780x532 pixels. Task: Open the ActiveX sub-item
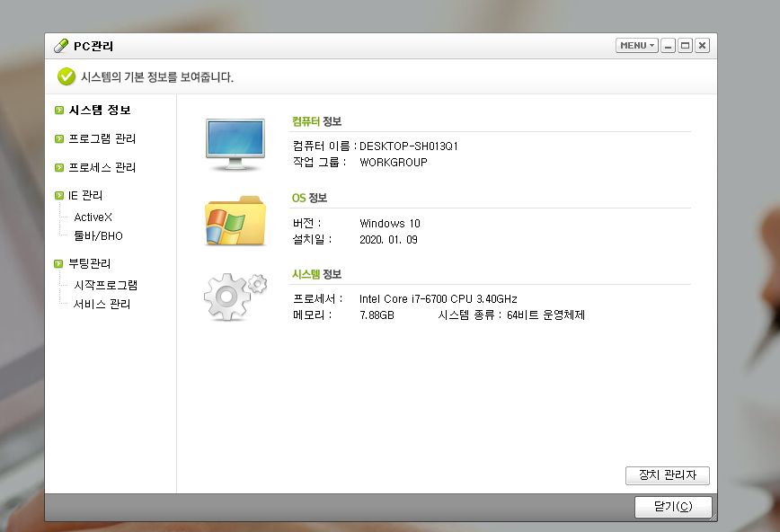click(x=93, y=217)
